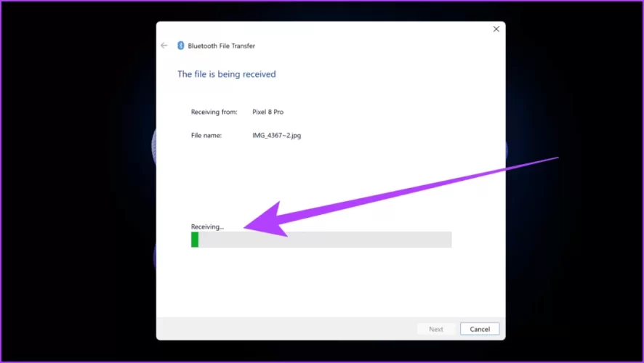Viewport: 644px width, 363px height.
Task: Click the 'Receiving from:' label
Action: [x=214, y=112]
